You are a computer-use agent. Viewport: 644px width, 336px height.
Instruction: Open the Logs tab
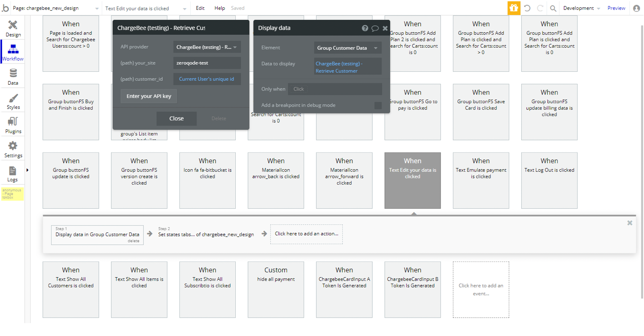(x=13, y=174)
